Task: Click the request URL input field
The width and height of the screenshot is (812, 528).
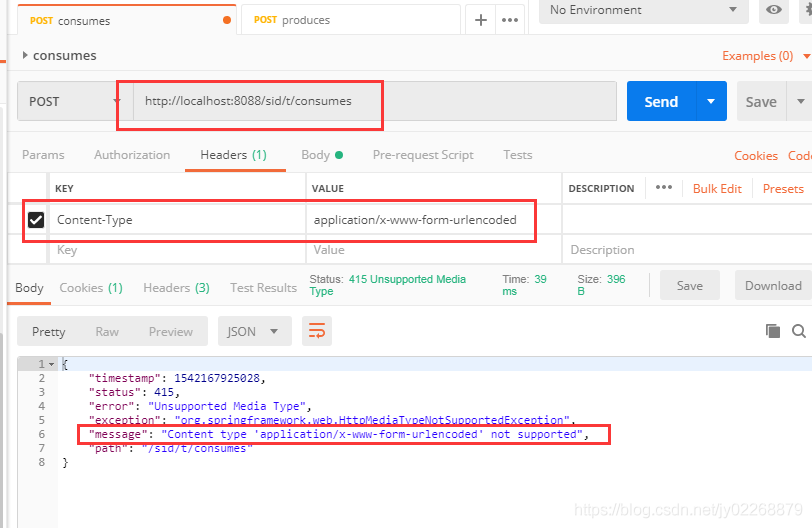Action: tap(375, 101)
